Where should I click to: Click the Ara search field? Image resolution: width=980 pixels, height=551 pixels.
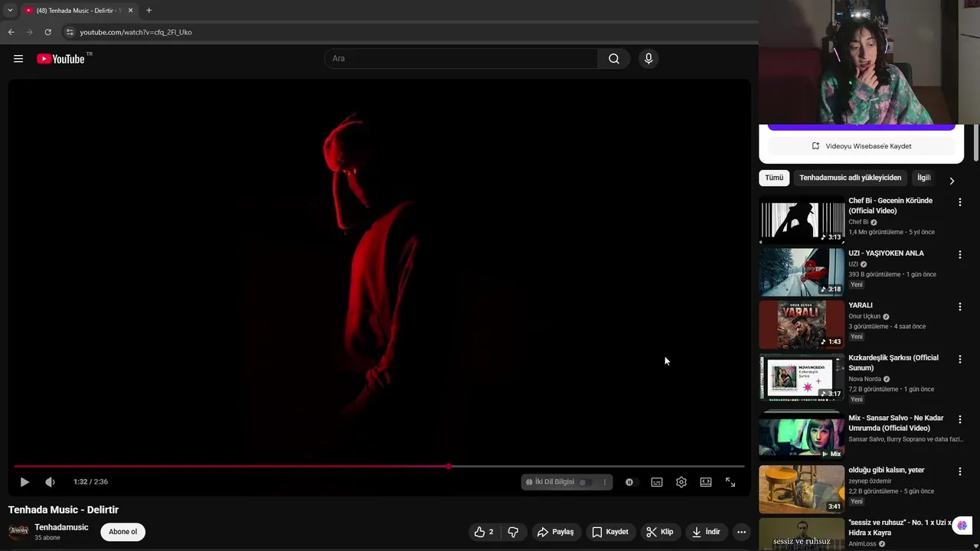(x=462, y=59)
